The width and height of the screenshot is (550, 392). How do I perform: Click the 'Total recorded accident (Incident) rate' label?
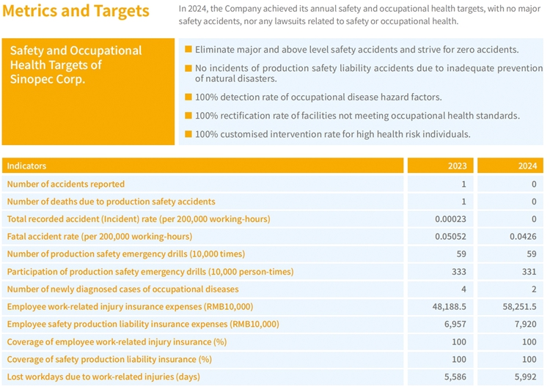click(x=139, y=219)
